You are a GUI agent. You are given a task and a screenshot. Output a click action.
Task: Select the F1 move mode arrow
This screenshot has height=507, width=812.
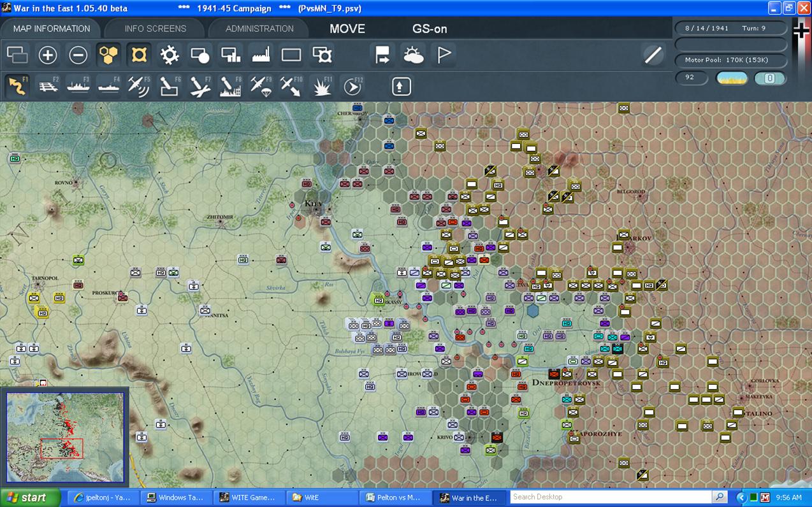[x=17, y=86]
